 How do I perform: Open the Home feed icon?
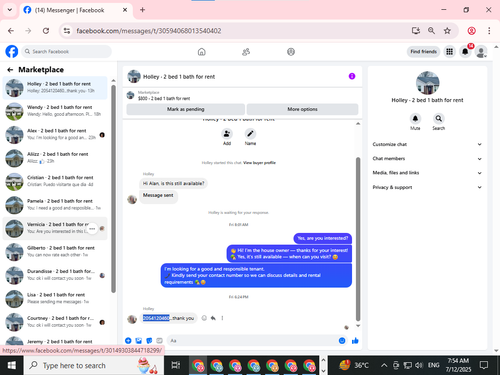coord(202,52)
